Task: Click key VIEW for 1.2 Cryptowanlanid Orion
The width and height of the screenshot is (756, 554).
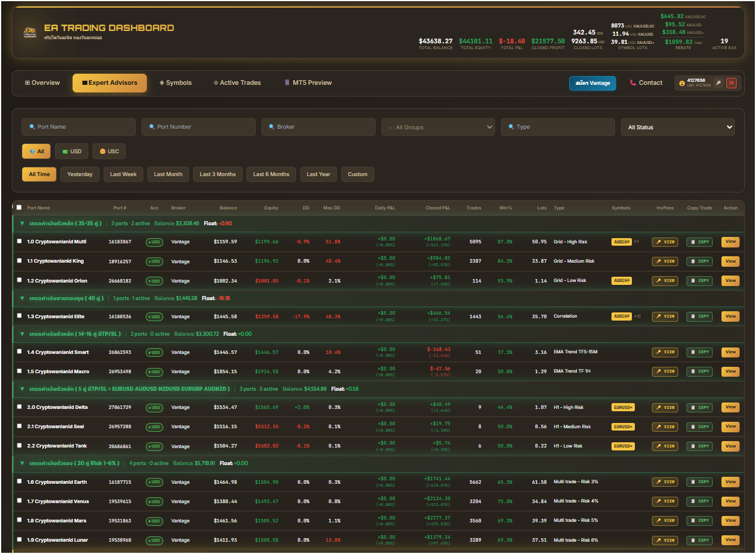Action: [x=665, y=281]
